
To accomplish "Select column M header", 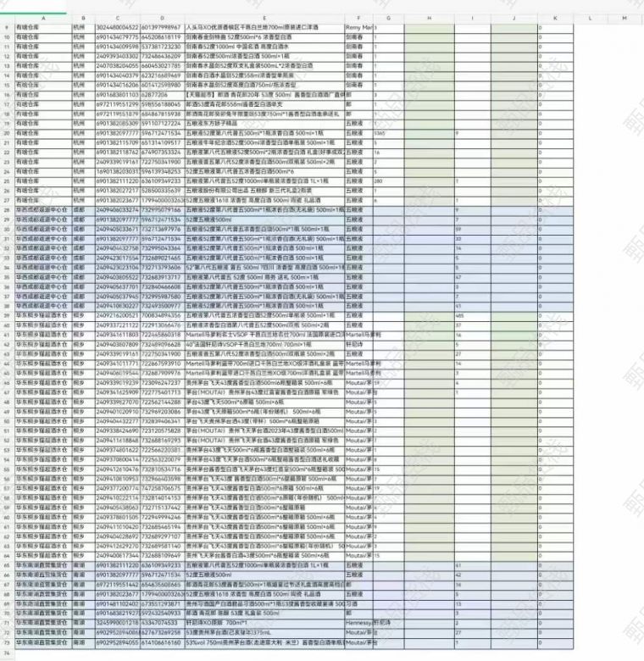I will coord(625,18).
